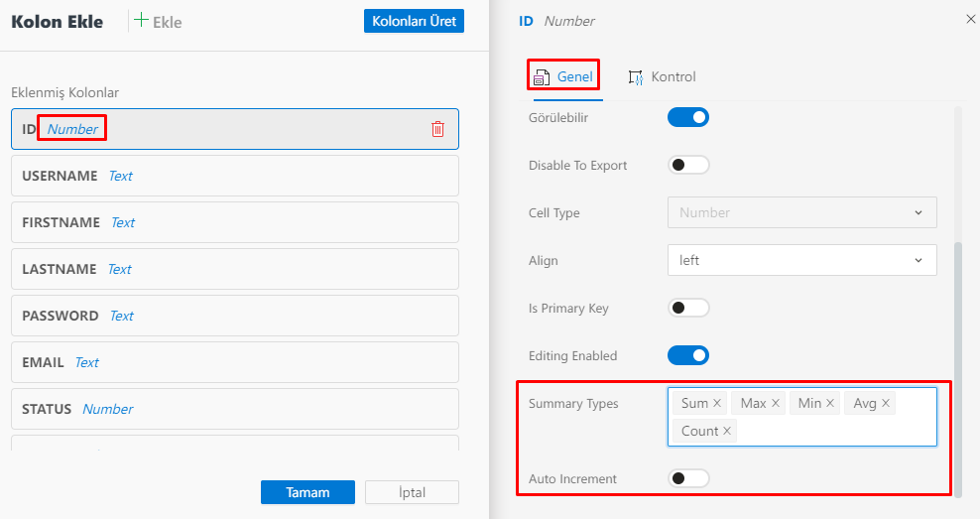Open the Cell Type dropdown
Viewport: 980px width, 519px height.
click(801, 213)
